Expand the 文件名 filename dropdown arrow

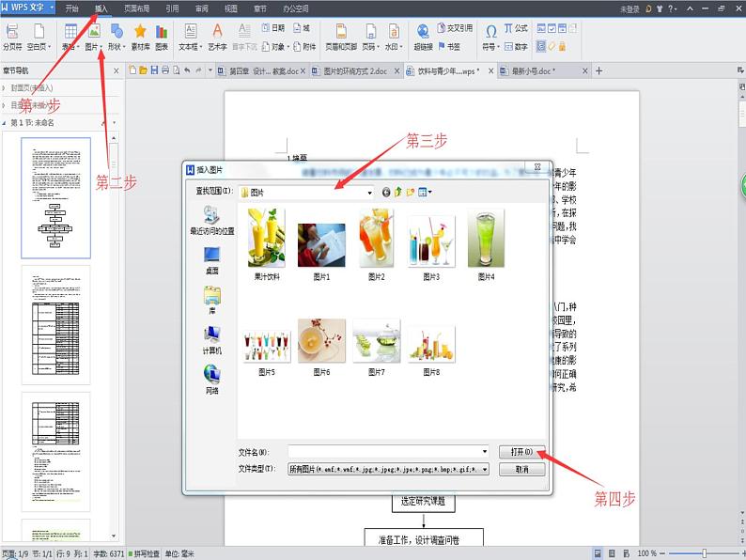[484, 451]
